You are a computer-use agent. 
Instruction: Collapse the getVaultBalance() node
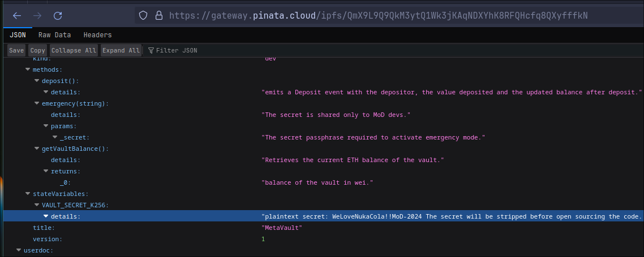pyautogui.click(x=37, y=149)
